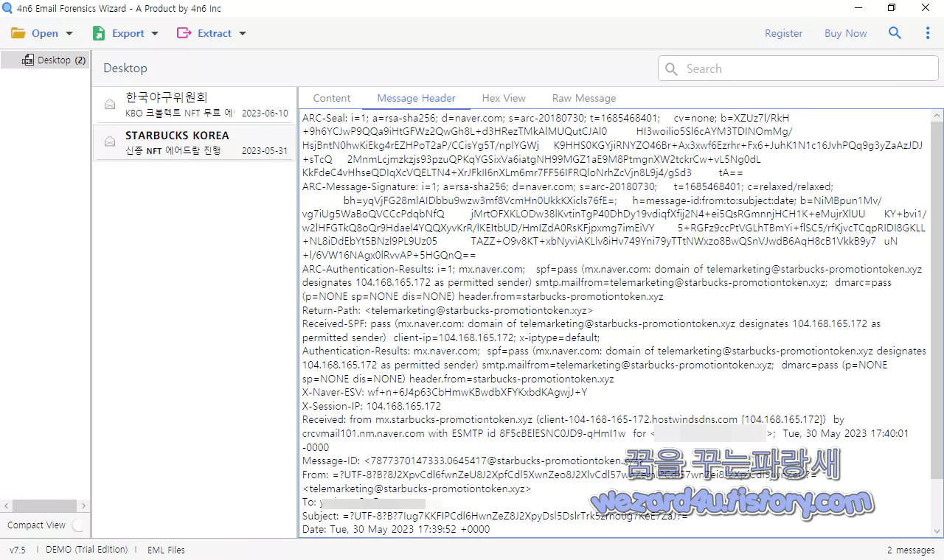
Task: Switch to the Hex View tab
Action: (x=504, y=98)
